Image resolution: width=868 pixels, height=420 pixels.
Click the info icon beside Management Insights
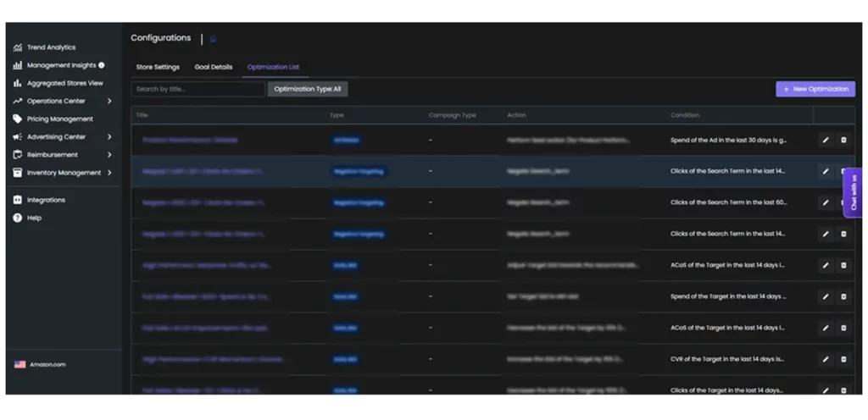102,65
